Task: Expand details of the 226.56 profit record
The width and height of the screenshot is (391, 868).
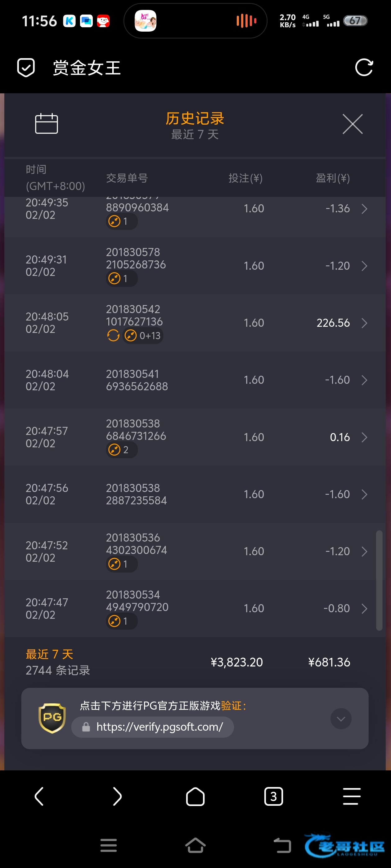Action: [x=364, y=323]
